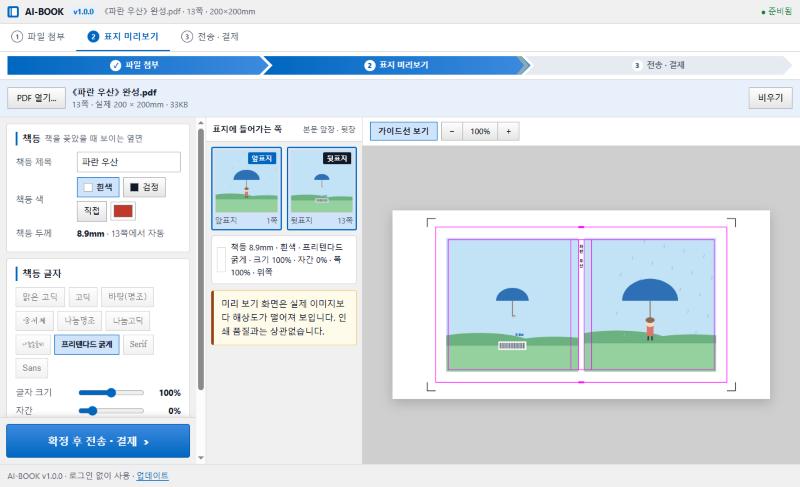The width and height of the screenshot is (800, 487).
Task: Click the 책등 글자 section heading
Action: click(x=42, y=273)
